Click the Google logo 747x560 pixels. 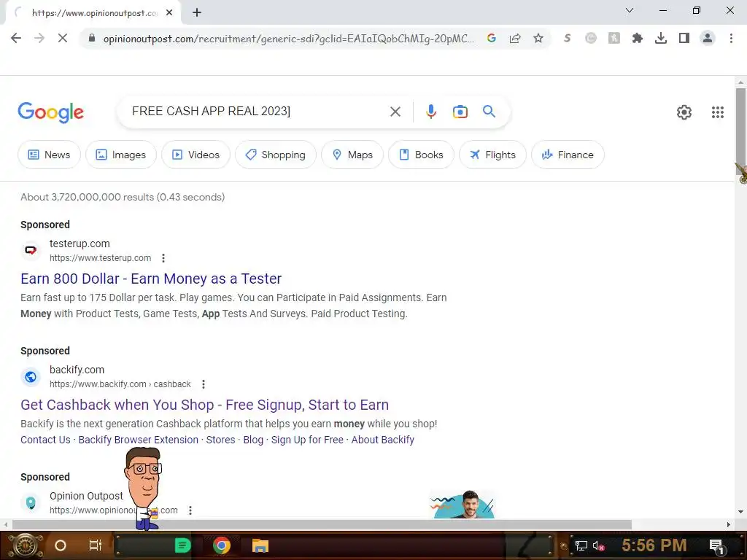pos(50,112)
